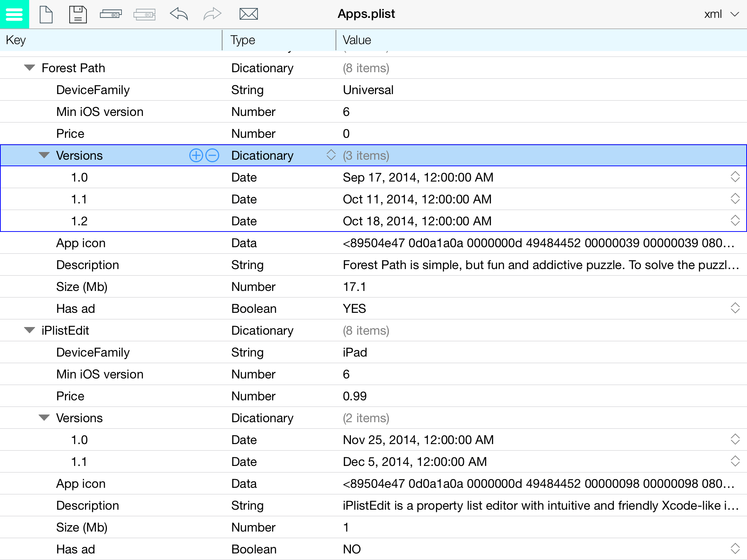
Task: Remove item with minus icon on Versions
Action: tap(212, 156)
